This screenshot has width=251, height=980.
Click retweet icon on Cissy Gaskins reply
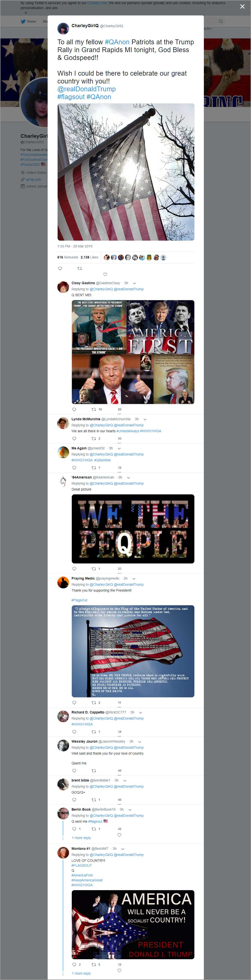[94, 409]
